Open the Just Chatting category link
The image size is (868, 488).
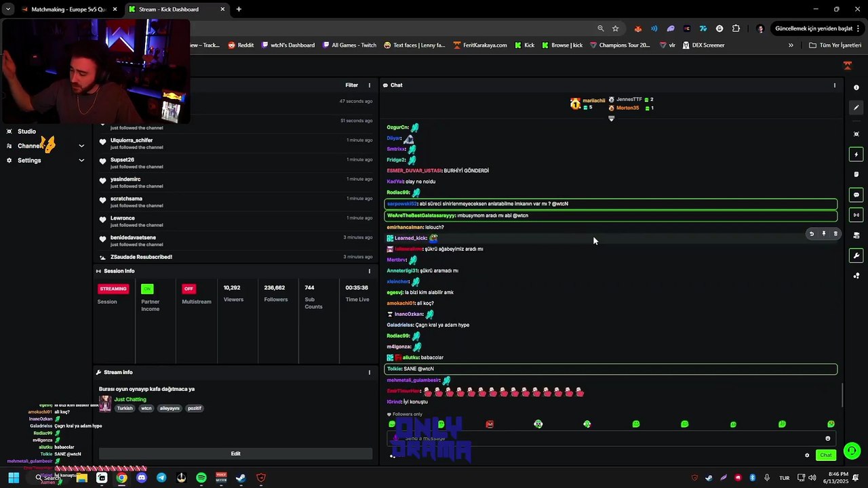tap(130, 399)
